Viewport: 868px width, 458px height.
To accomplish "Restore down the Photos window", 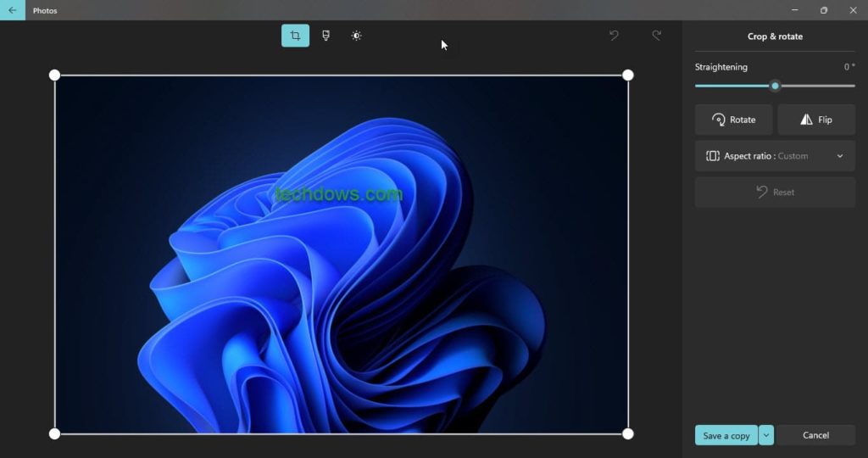I will (823, 10).
